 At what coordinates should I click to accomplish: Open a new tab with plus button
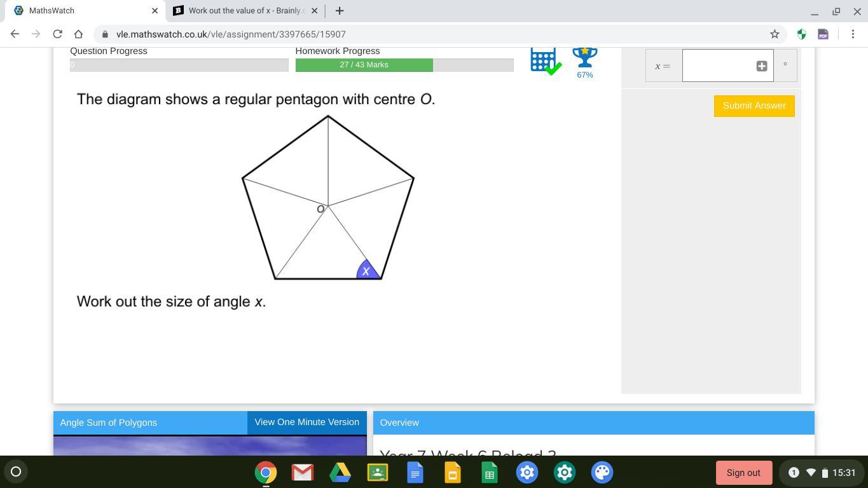pos(340,10)
